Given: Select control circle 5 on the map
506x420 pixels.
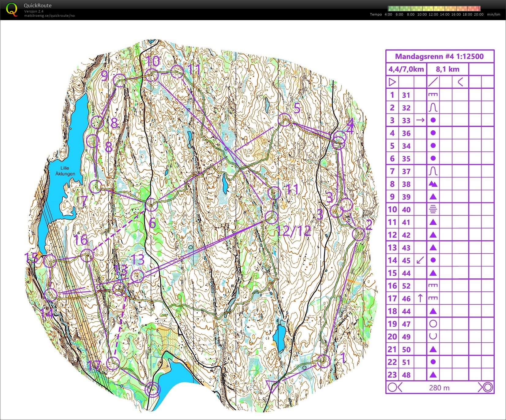Looking at the screenshot, I should click(x=284, y=120).
